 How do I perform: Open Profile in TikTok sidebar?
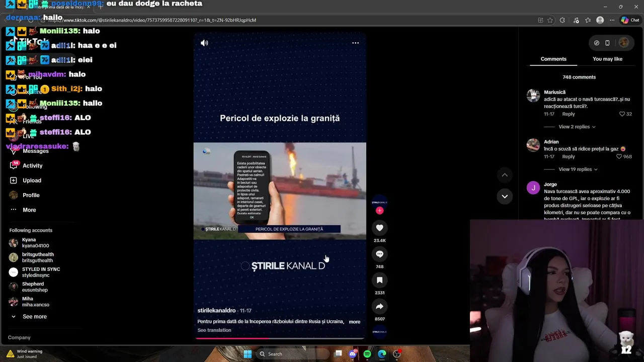pyautogui.click(x=24, y=195)
